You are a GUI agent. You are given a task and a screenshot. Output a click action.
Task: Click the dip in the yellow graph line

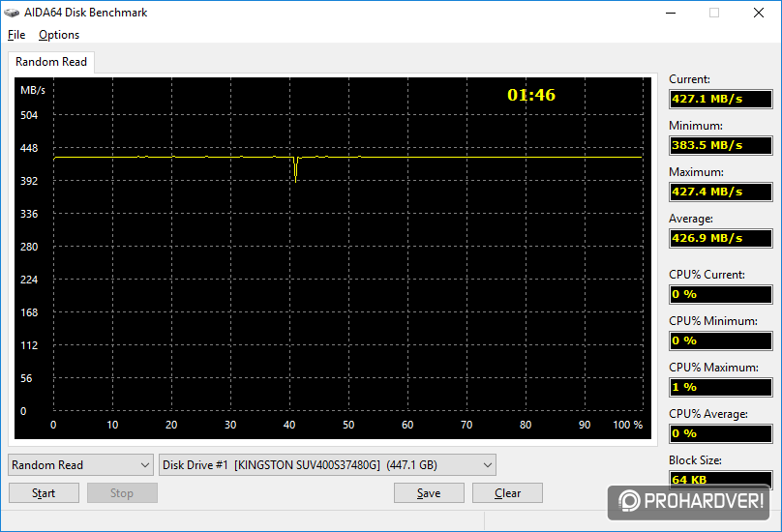click(x=296, y=170)
